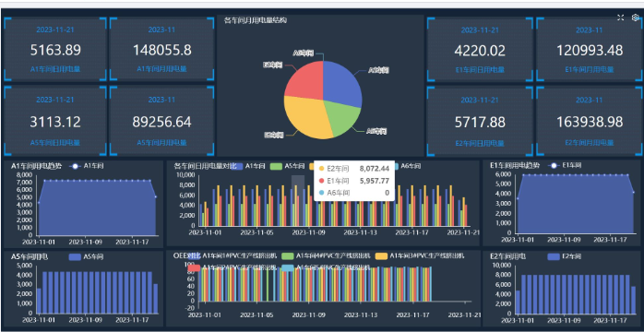The height and width of the screenshot is (332, 644).
Task: Click the 5163.89 A1 daily value
Action: pyautogui.click(x=55, y=50)
